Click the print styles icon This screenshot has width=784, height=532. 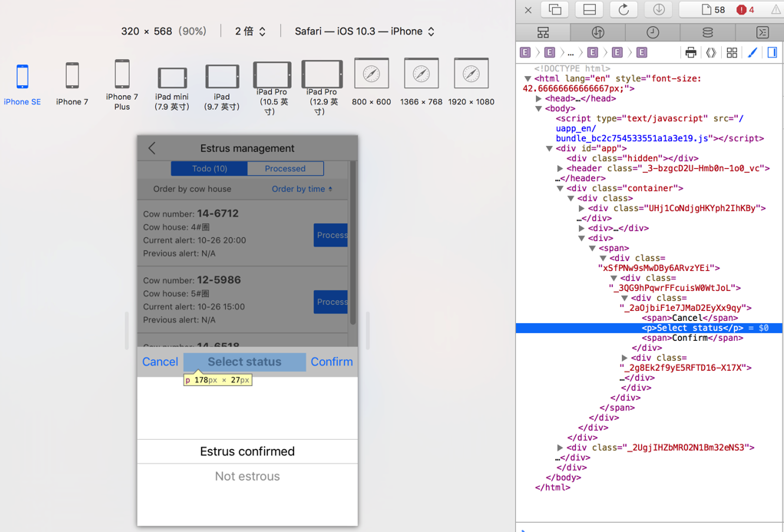pos(691,52)
